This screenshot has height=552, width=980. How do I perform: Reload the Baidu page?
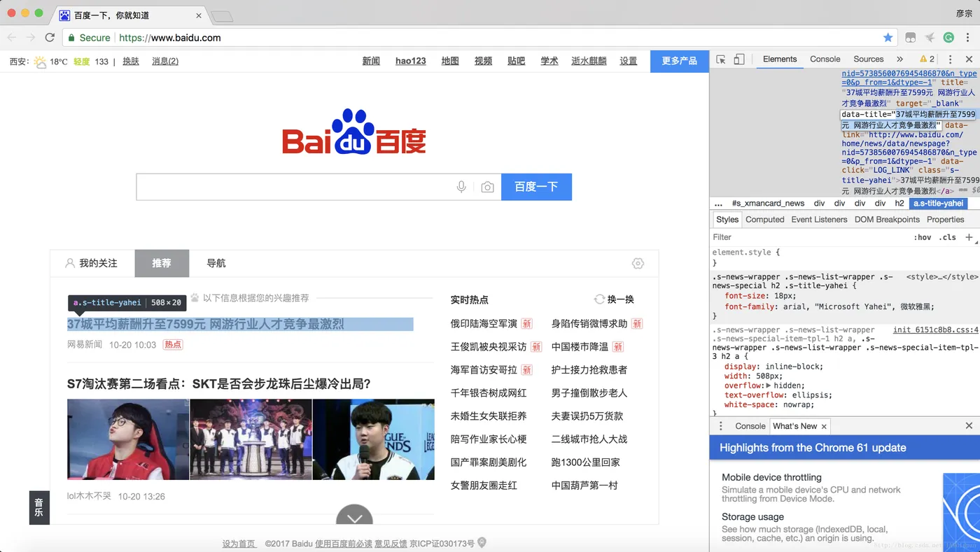point(50,38)
